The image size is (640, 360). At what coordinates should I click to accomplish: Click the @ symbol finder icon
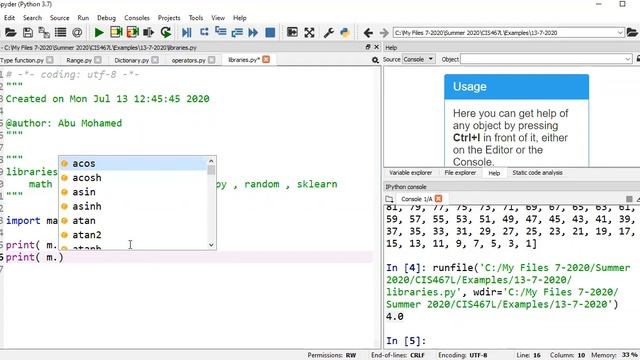click(x=77, y=33)
